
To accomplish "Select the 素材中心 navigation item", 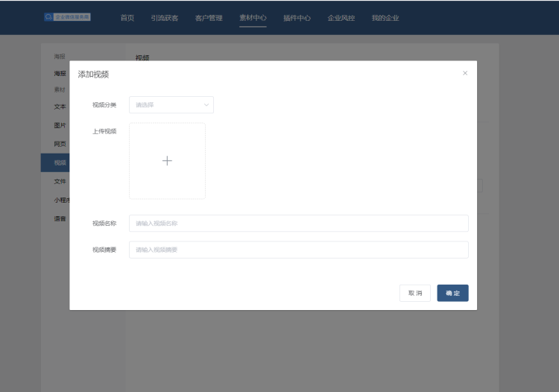I will pos(253,18).
